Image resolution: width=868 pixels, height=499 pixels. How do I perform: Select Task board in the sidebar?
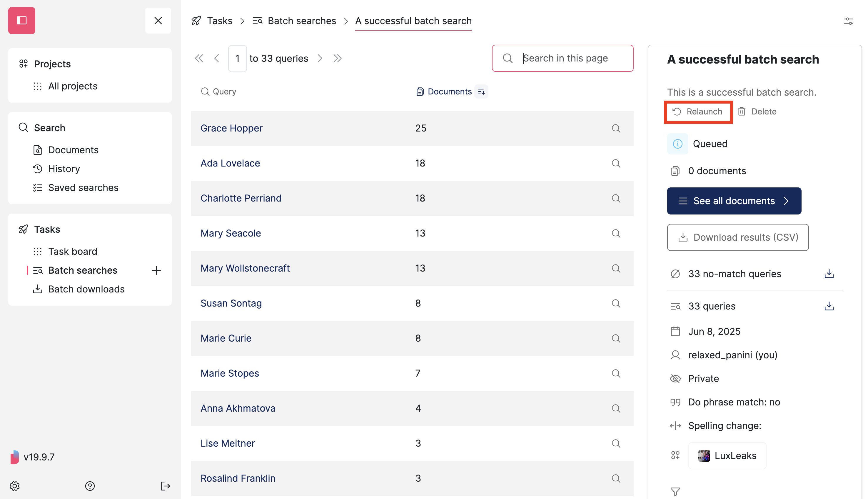(x=73, y=251)
